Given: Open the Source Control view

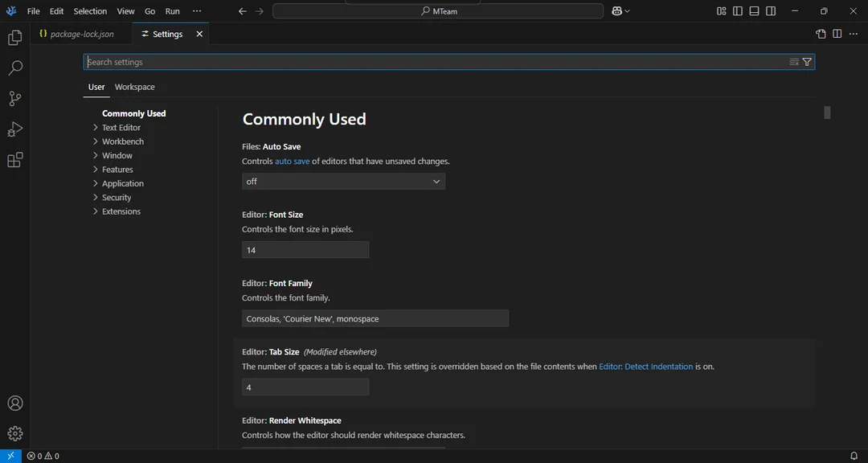Looking at the screenshot, I should pos(15,99).
